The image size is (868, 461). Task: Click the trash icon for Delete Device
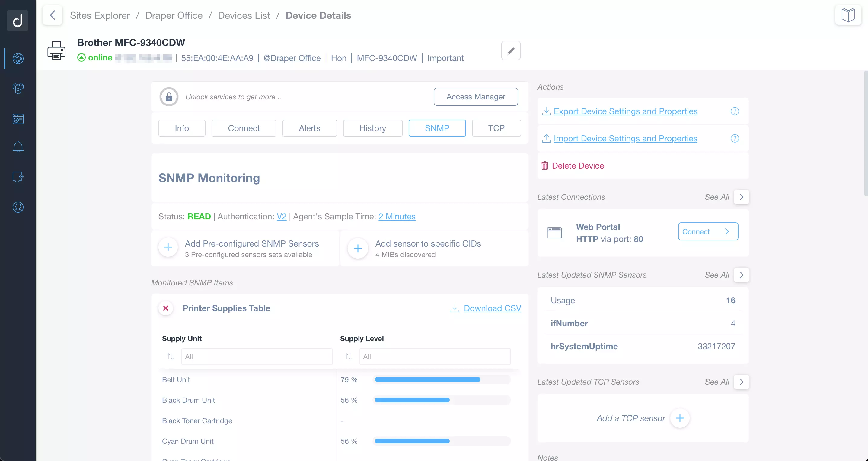pos(544,166)
